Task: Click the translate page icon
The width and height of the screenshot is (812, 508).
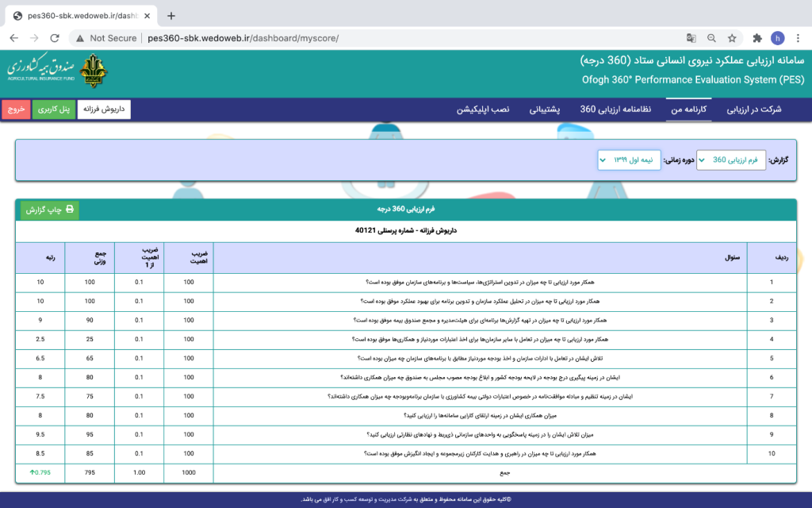Action: (691, 38)
